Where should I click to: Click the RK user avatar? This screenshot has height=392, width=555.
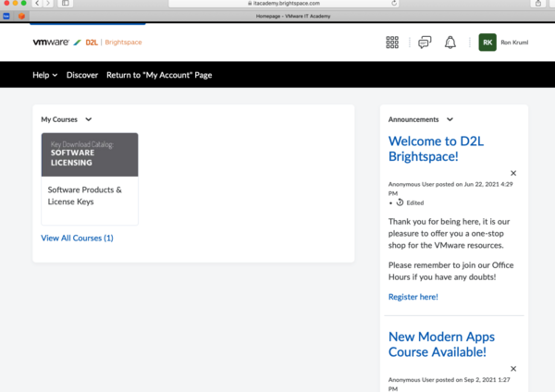[487, 43]
